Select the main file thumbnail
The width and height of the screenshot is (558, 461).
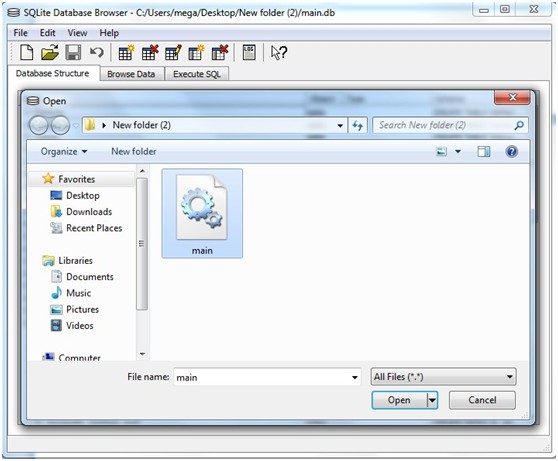click(x=202, y=214)
